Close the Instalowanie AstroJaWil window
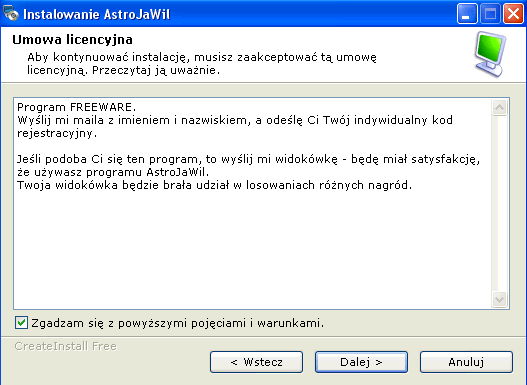Image resolution: width=527 pixels, height=385 pixels. click(x=513, y=14)
